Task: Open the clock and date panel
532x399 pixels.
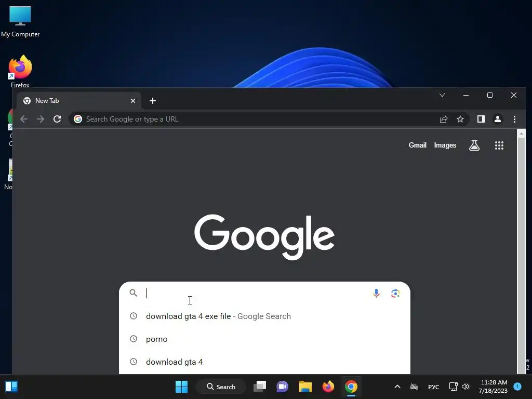Action: pyautogui.click(x=494, y=387)
